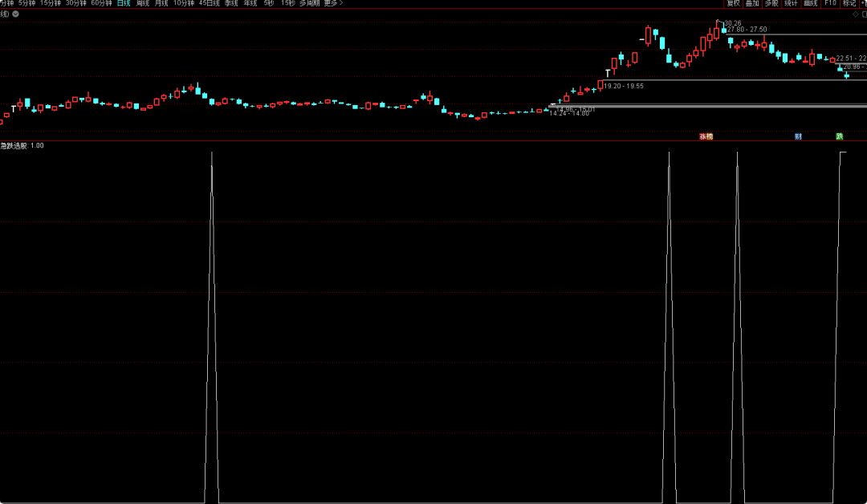Viewport: 867px width, 504px height.
Task: Click the 画线 draw line button
Action: tap(810, 3)
